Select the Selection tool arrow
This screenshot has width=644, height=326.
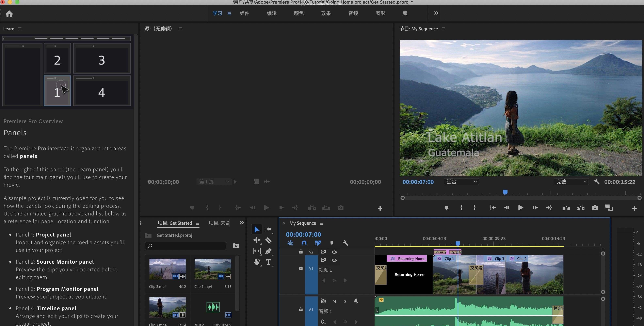click(257, 229)
